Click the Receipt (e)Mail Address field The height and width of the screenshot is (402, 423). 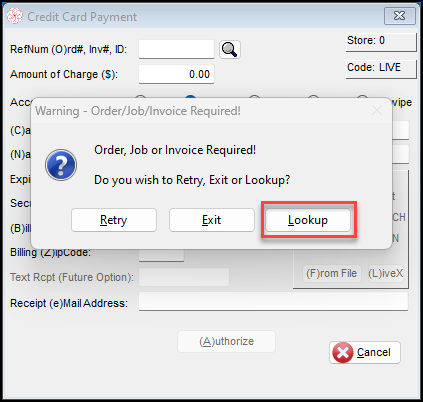point(273,302)
